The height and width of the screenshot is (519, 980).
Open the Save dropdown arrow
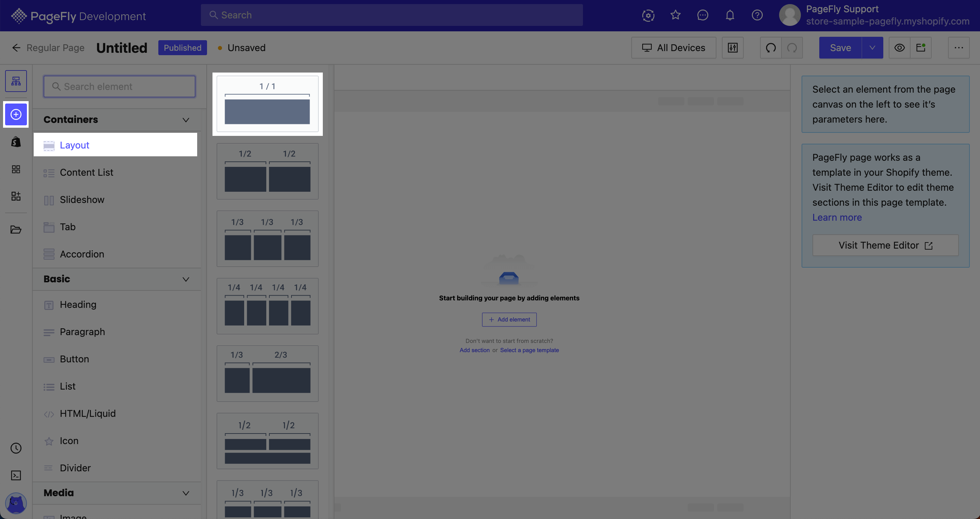872,48
